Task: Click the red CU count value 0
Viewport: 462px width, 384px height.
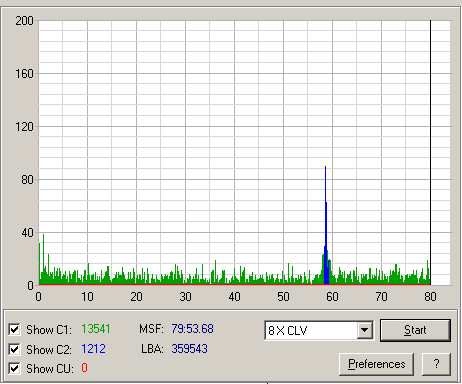Action: [84, 368]
